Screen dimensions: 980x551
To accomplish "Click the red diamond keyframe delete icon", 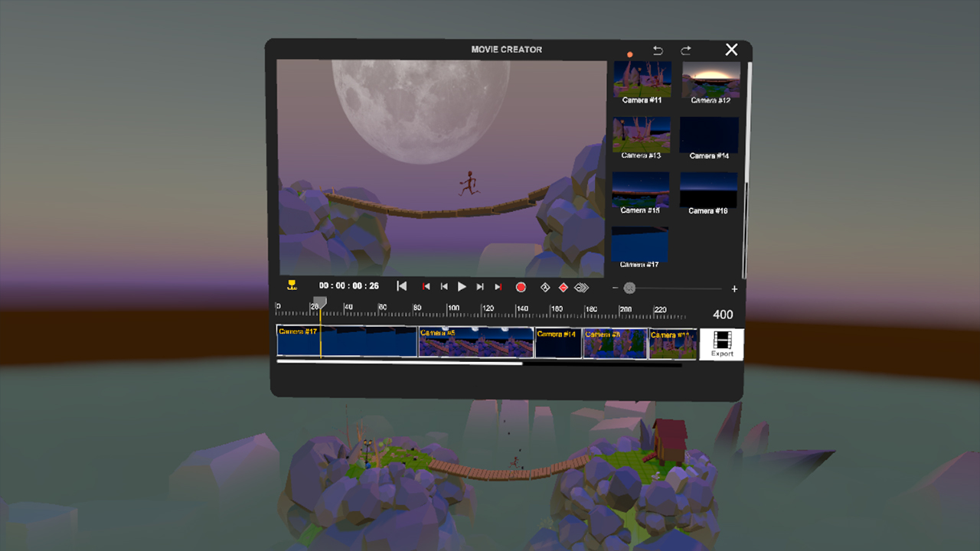I will 563,287.
